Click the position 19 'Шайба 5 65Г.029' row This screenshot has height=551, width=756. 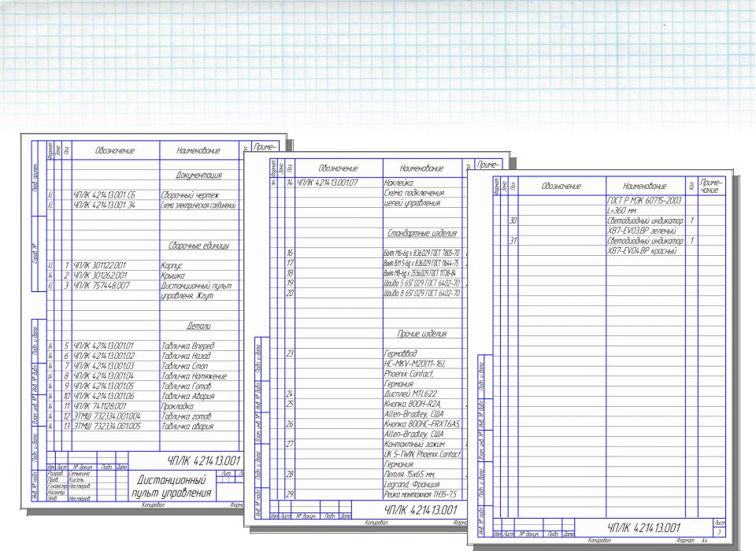pyautogui.click(x=422, y=283)
